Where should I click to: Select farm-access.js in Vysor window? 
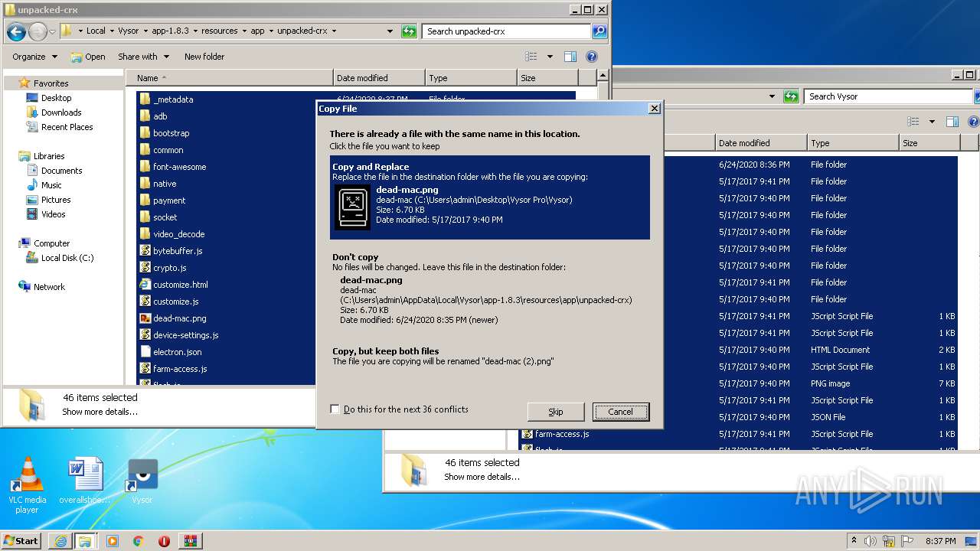pos(555,434)
